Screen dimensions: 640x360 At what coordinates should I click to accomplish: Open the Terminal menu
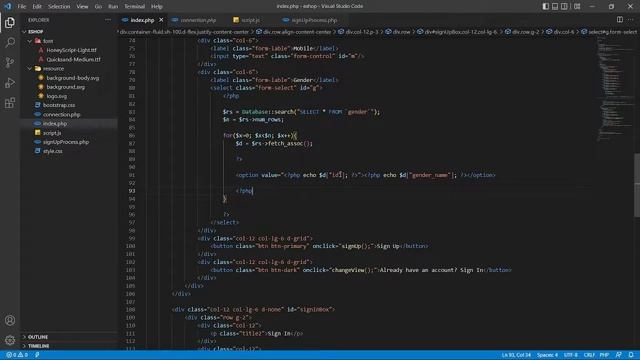coord(135,7)
